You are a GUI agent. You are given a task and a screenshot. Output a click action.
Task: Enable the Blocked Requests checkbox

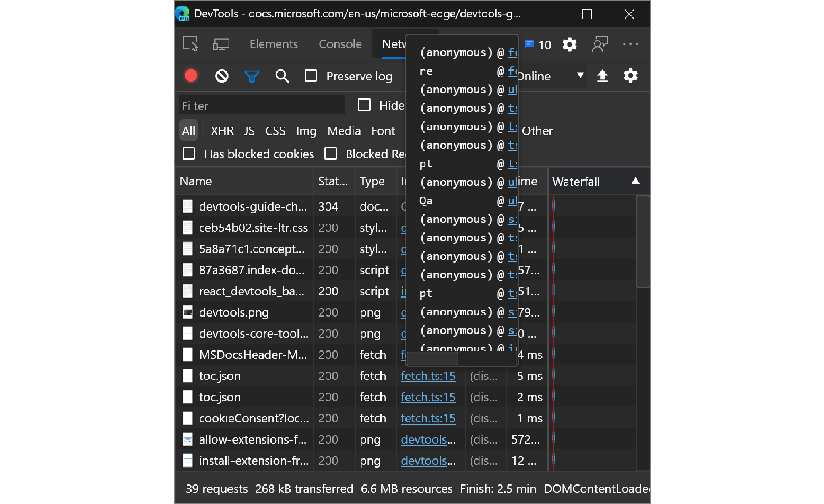click(x=330, y=154)
